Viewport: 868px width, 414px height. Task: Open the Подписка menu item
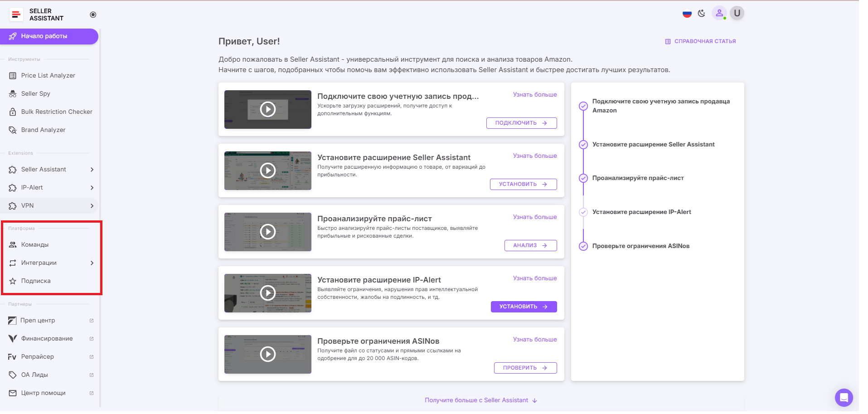click(x=35, y=281)
